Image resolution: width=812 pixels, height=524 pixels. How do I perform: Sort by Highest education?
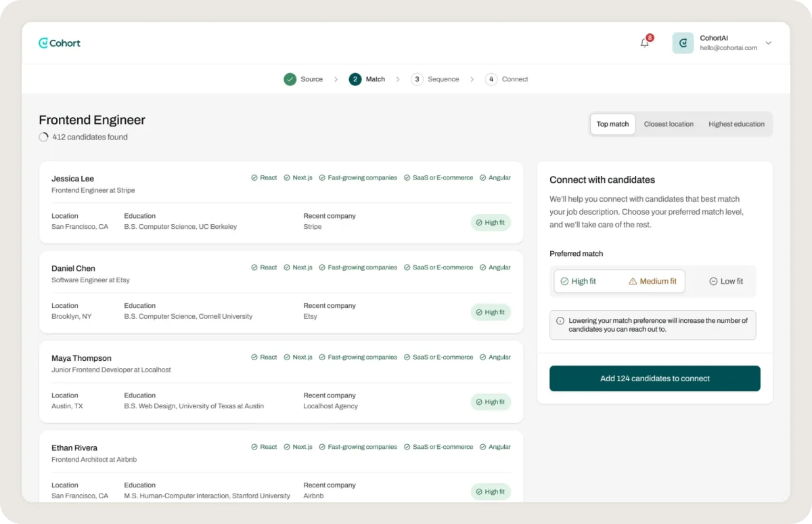736,124
